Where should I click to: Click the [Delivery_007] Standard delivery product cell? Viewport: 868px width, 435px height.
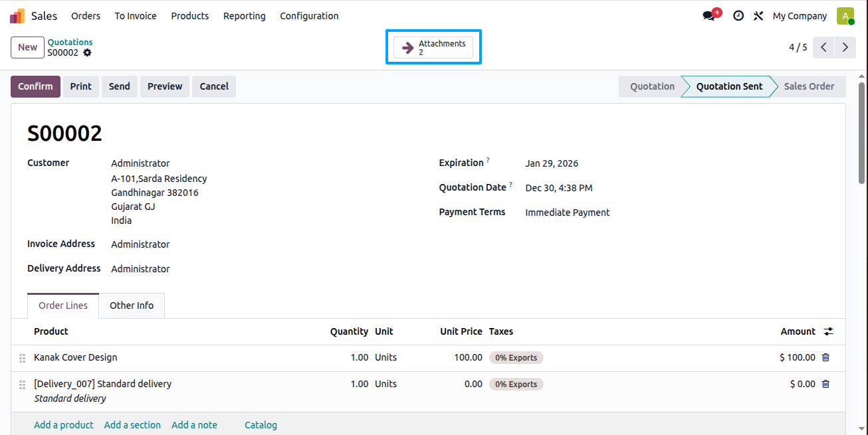click(x=103, y=384)
